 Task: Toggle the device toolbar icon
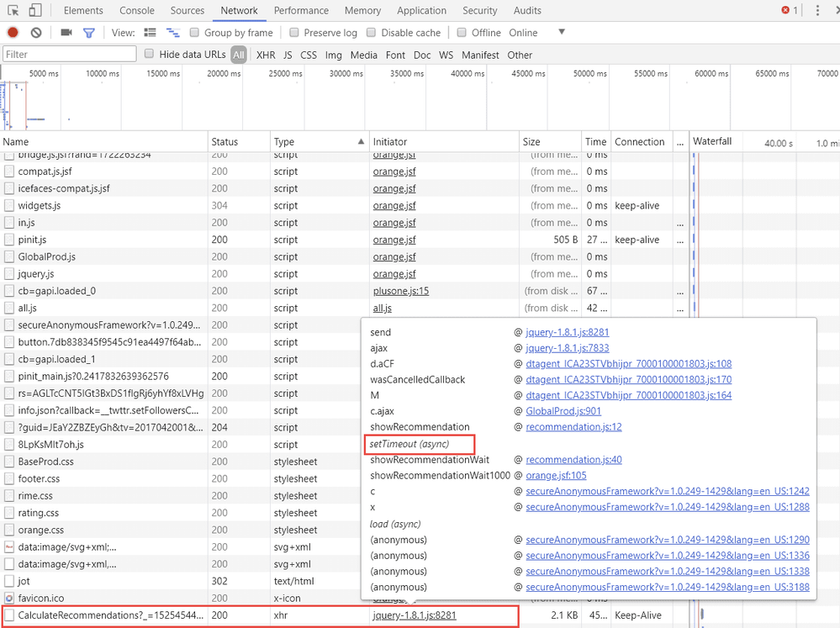(35, 11)
